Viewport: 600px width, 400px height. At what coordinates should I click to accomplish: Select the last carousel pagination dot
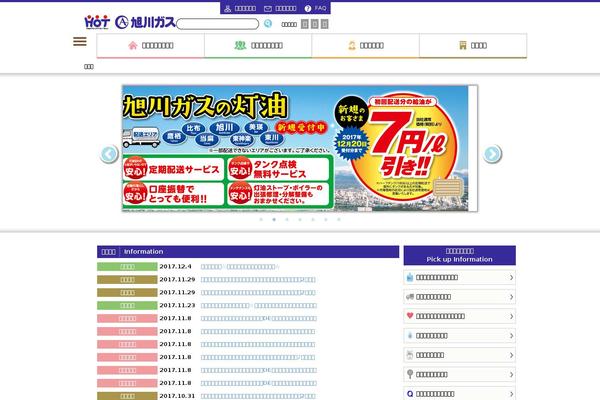click(339, 220)
